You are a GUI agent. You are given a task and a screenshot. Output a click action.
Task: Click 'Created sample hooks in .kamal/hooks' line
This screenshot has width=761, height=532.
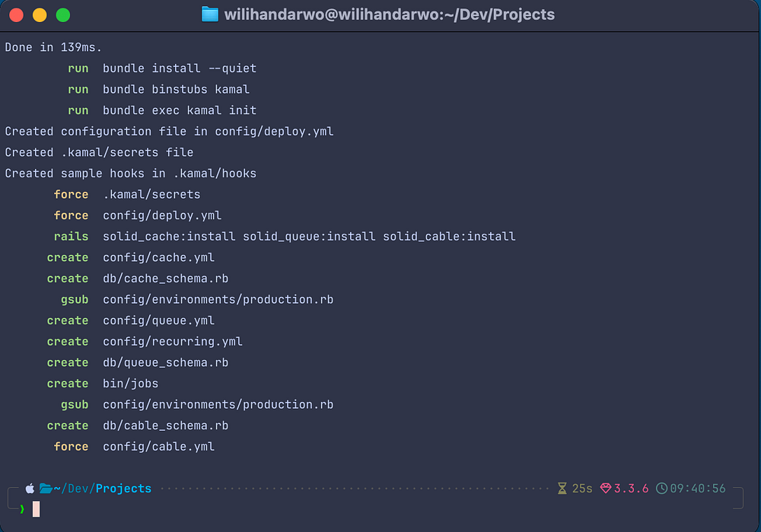coord(131,174)
